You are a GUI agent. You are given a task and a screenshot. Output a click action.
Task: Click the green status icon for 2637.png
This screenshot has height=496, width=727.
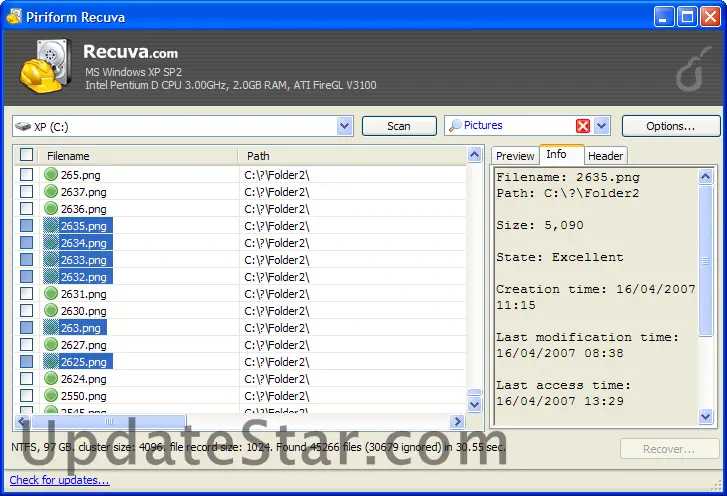(x=51, y=191)
